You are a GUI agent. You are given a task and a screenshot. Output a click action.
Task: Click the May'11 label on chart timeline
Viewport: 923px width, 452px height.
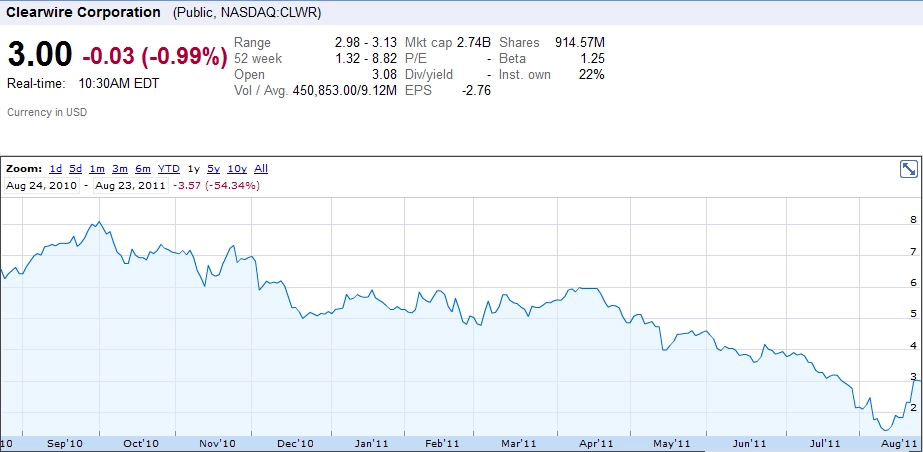[x=672, y=443]
